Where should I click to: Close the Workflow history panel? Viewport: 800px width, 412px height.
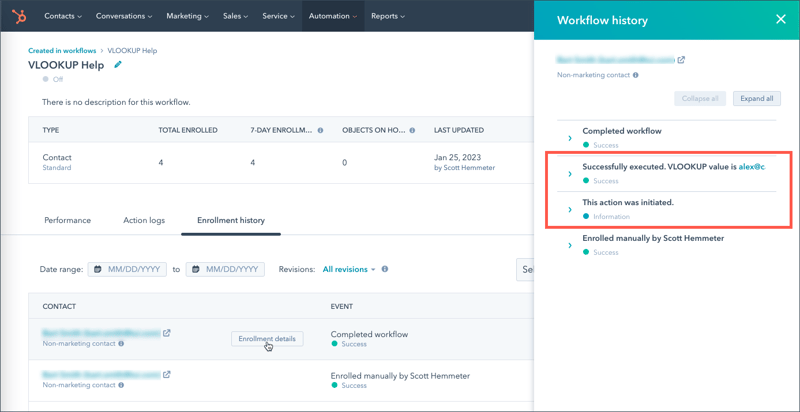(x=781, y=19)
